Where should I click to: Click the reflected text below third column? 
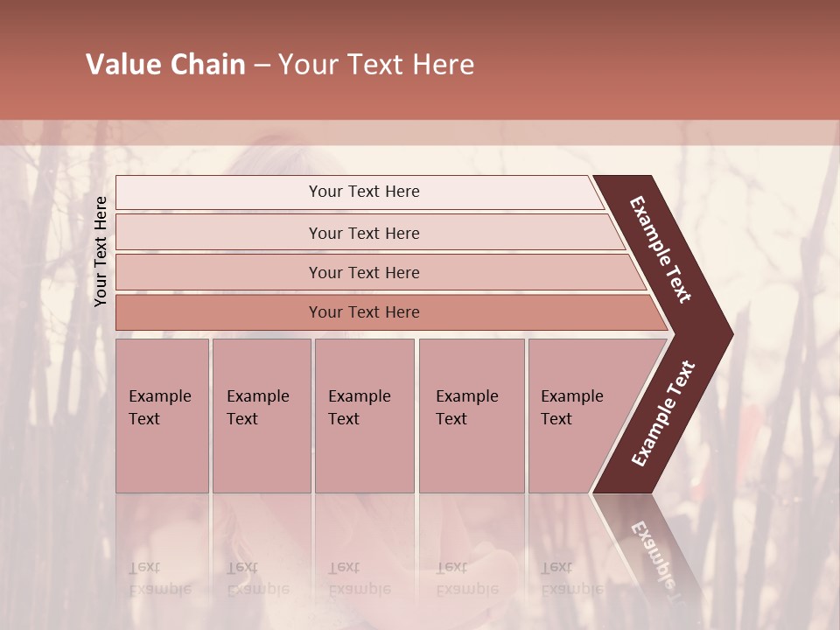click(x=360, y=578)
